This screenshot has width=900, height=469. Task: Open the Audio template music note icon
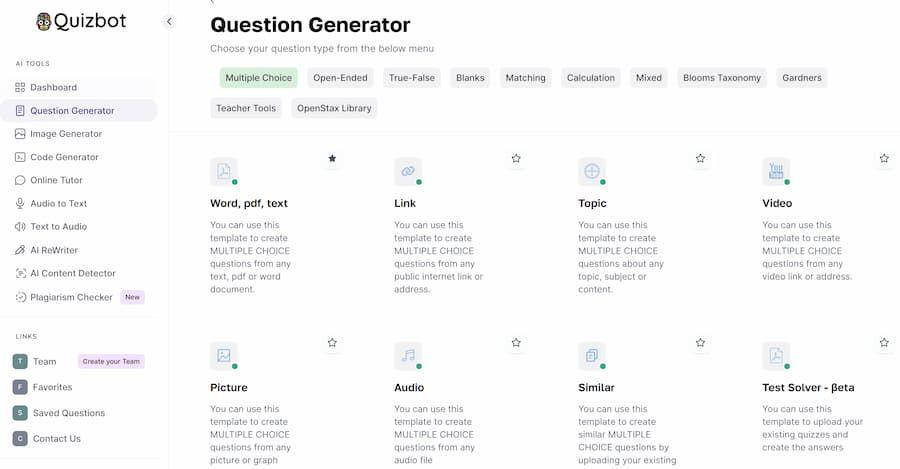(x=408, y=355)
